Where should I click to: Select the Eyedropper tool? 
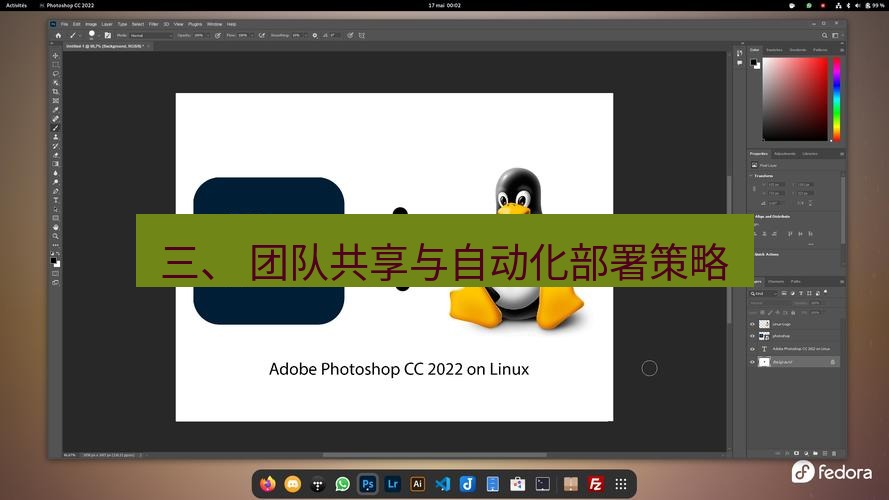coord(56,110)
